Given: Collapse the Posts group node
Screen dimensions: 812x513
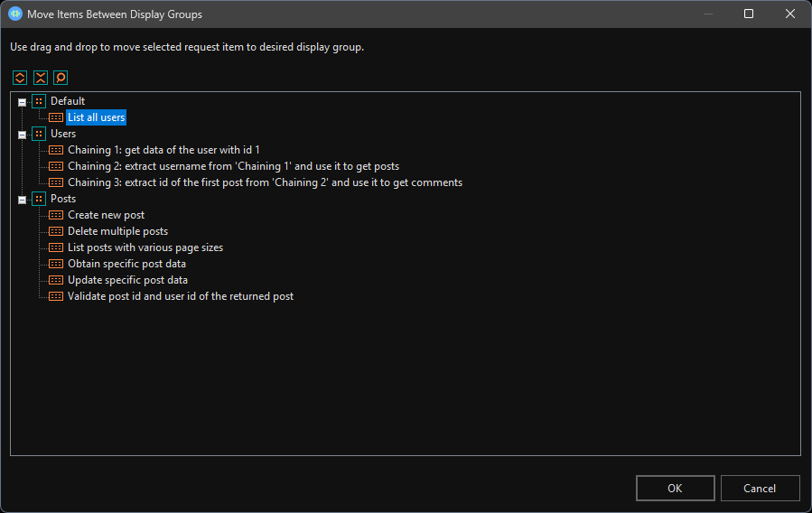Looking at the screenshot, I should click(x=22, y=200).
